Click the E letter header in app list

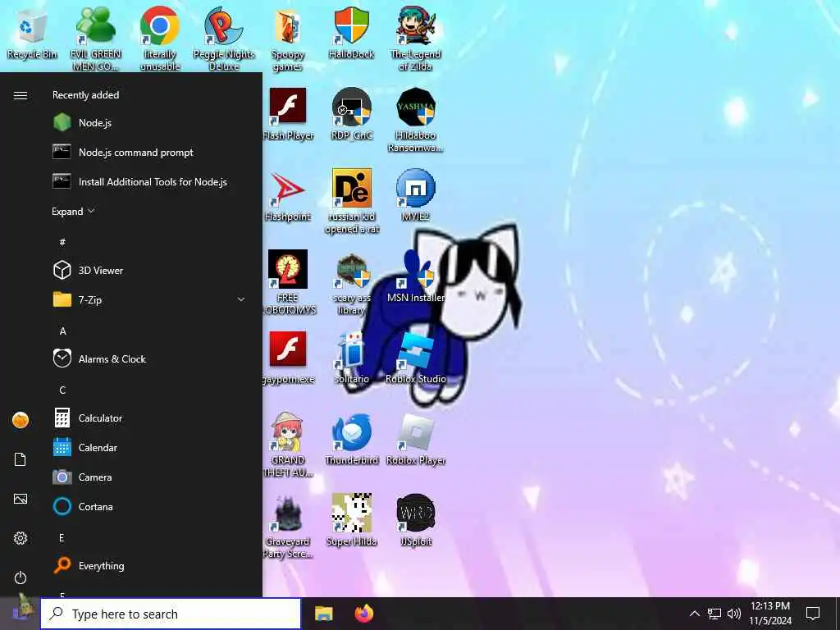point(62,538)
